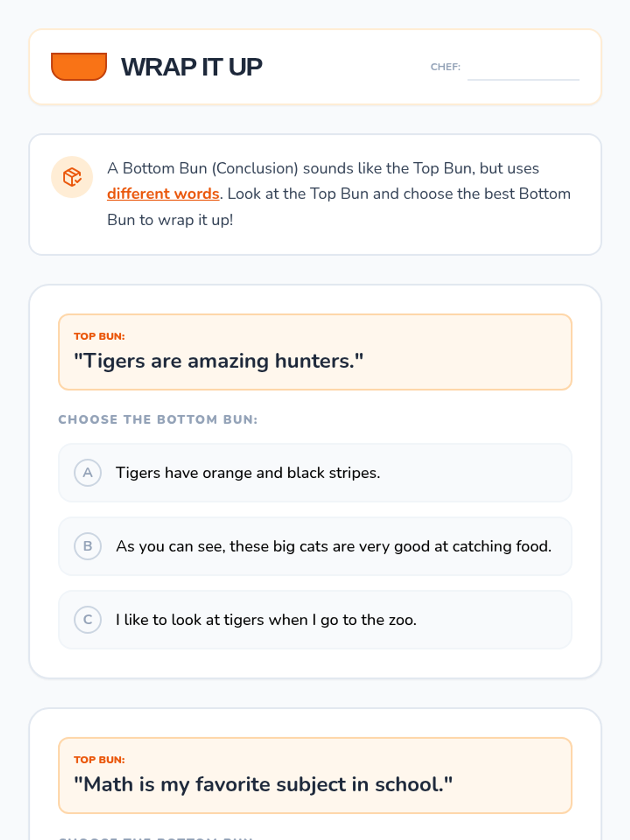
Task: Open the "different words" link
Action: (163, 194)
